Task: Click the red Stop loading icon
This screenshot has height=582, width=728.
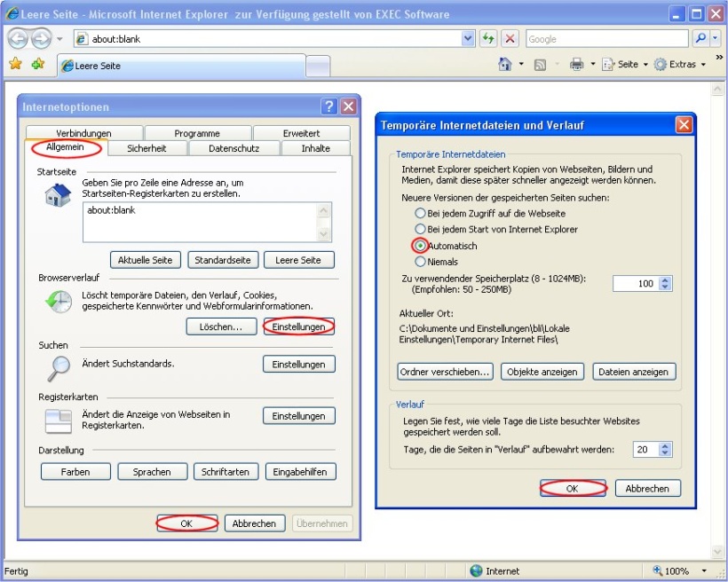Action: pyautogui.click(x=510, y=39)
